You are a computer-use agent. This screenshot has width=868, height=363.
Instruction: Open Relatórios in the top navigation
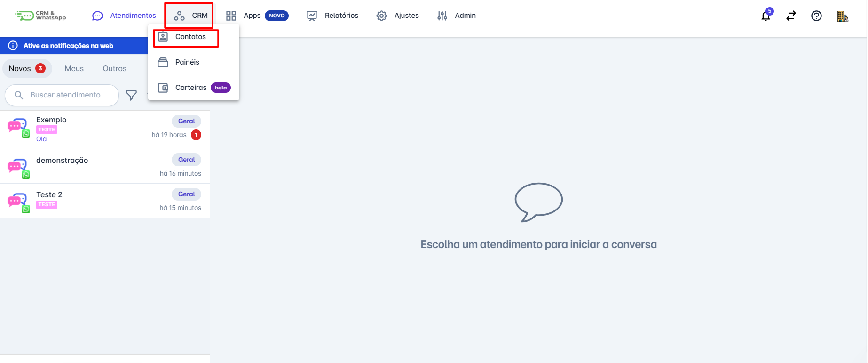click(333, 16)
